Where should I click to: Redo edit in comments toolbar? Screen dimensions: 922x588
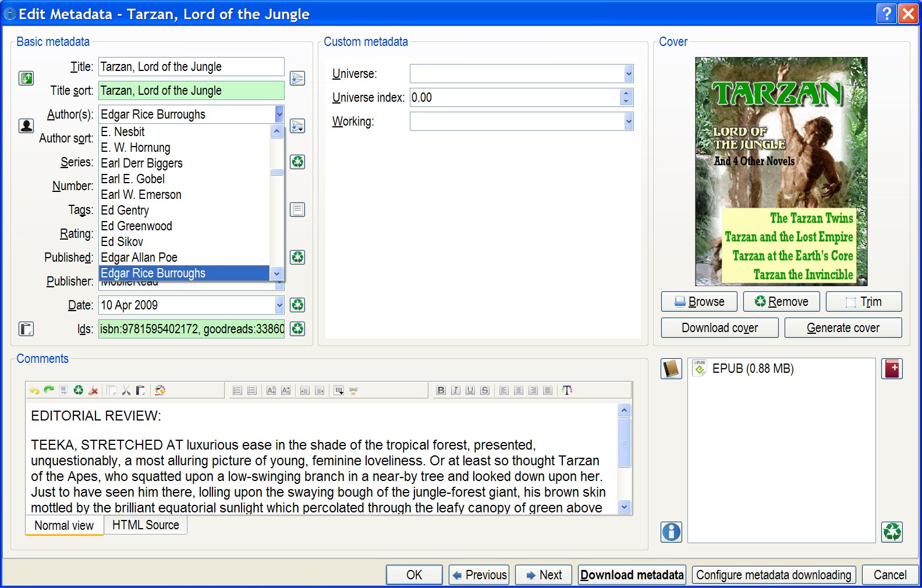coord(49,390)
